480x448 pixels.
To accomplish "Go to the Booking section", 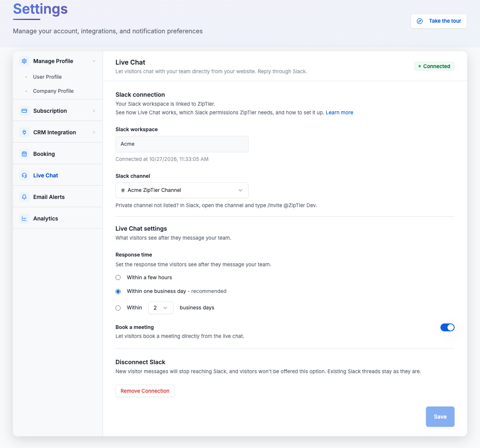I will point(58,154).
